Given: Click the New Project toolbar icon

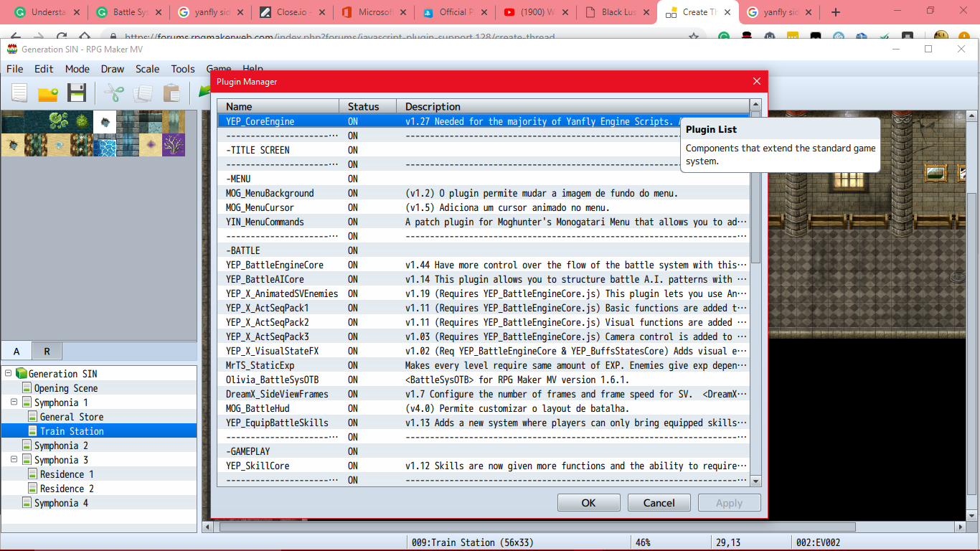Looking at the screenshot, I should coord(19,93).
